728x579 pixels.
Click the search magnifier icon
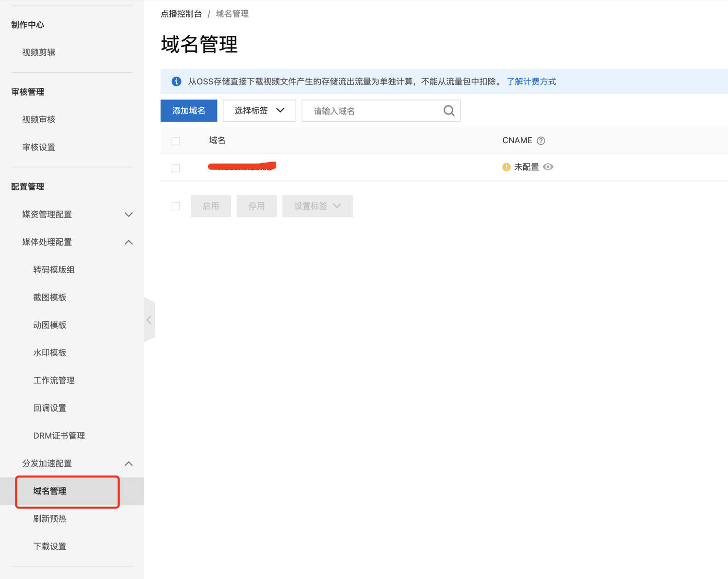[x=449, y=111]
